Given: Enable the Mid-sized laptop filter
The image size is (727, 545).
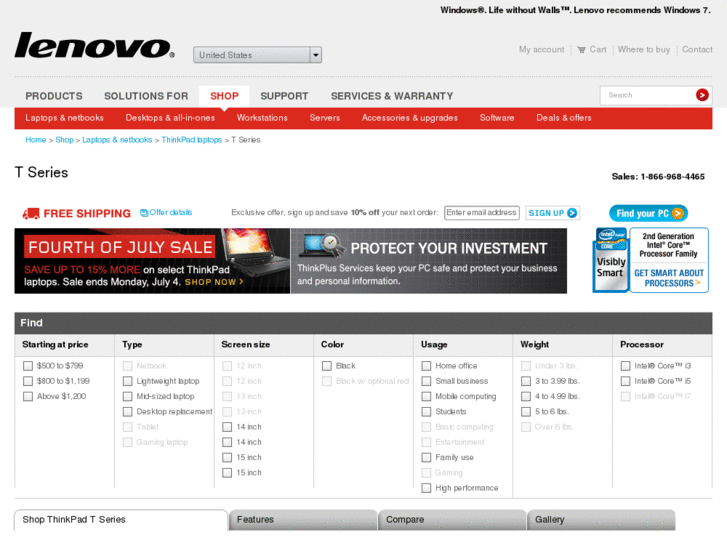Looking at the screenshot, I should click(x=128, y=397).
